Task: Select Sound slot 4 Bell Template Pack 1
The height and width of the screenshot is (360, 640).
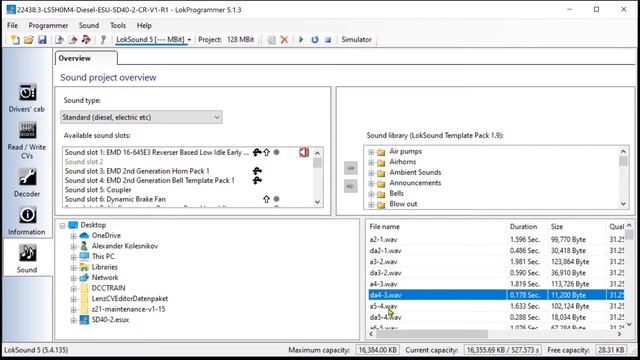Action: point(149,180)
